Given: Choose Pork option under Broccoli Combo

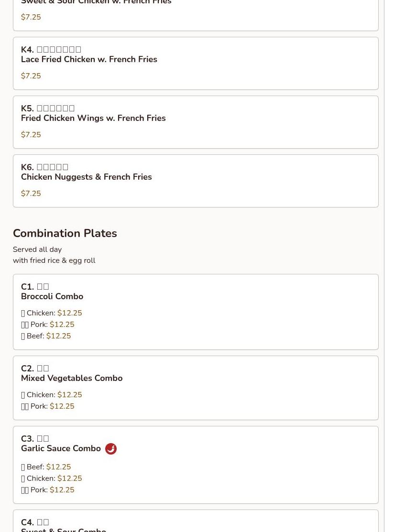Looking at the screenshot, I should [47, 325].
